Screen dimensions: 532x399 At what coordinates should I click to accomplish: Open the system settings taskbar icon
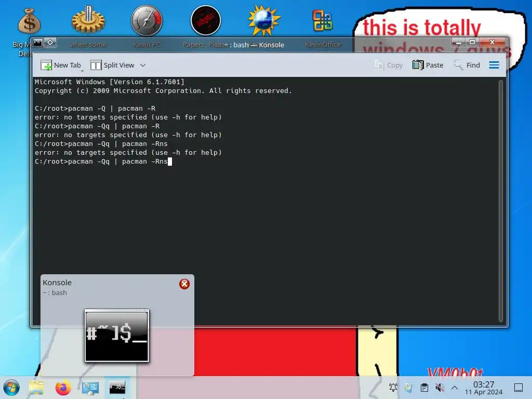[90, 388]
